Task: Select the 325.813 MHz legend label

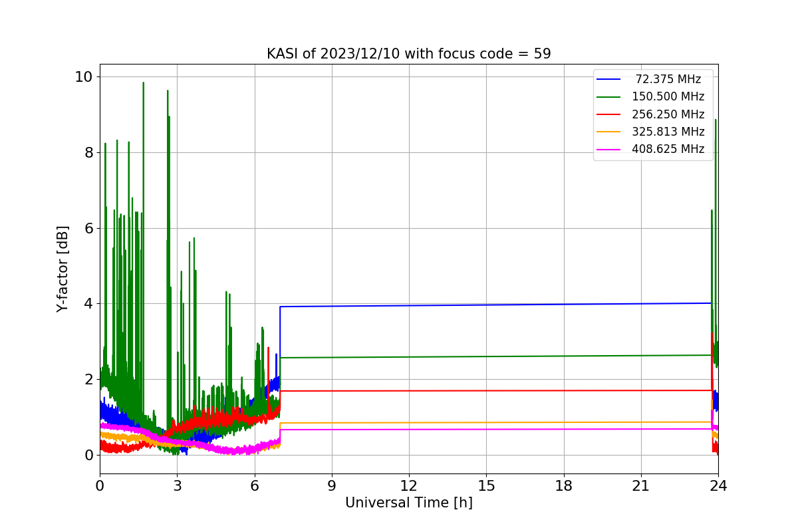Action: coord(668,132)
